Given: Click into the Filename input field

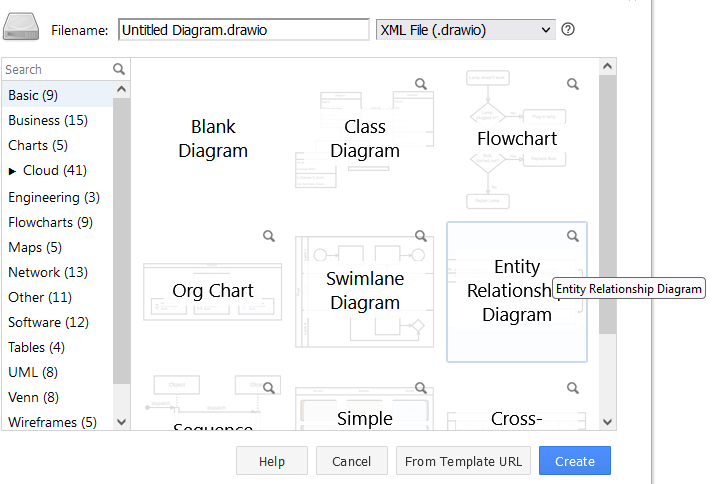Looking at the screenshot, I should [244, 30].
